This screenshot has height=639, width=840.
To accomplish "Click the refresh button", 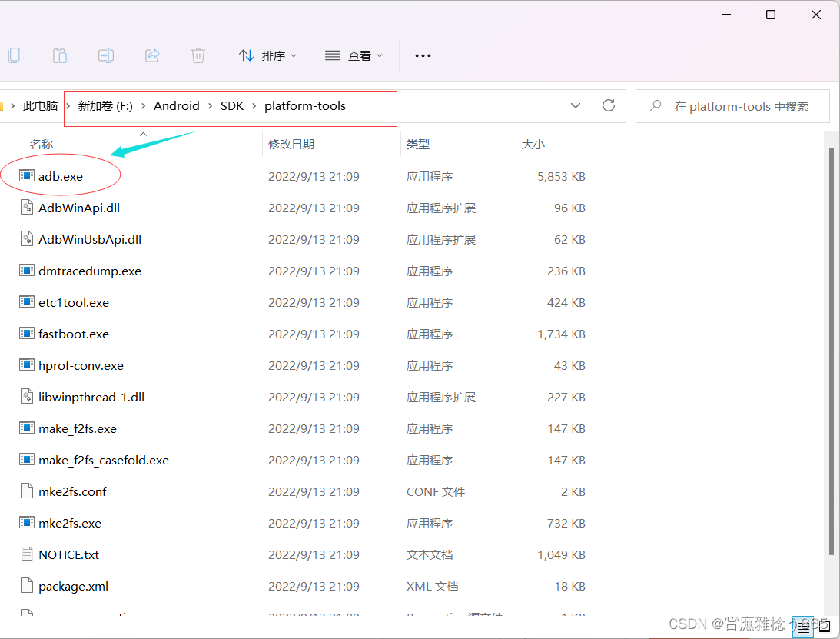I will 609,105.
